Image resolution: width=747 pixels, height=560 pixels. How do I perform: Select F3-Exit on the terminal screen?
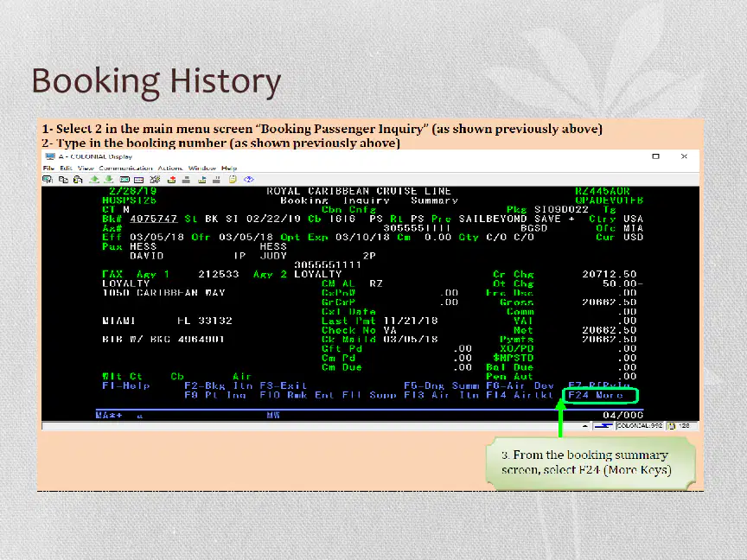pos(284,385)
